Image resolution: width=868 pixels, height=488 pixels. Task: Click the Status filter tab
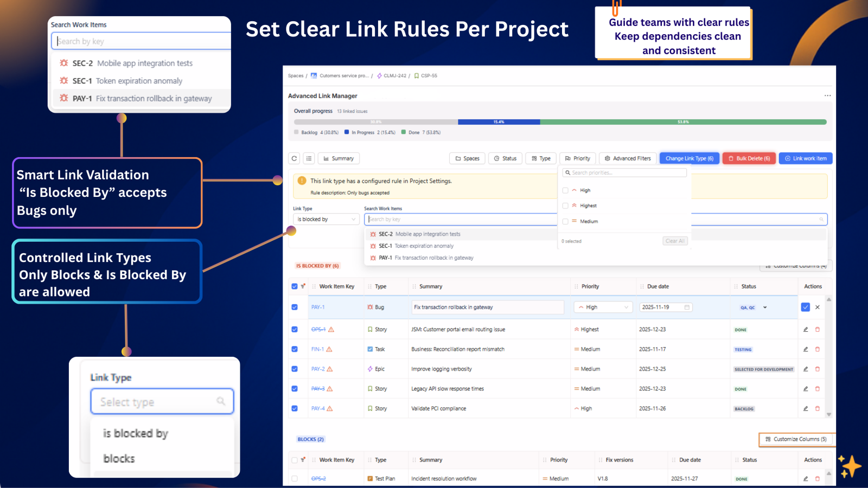pyautogui.click(x=505, y=158)
